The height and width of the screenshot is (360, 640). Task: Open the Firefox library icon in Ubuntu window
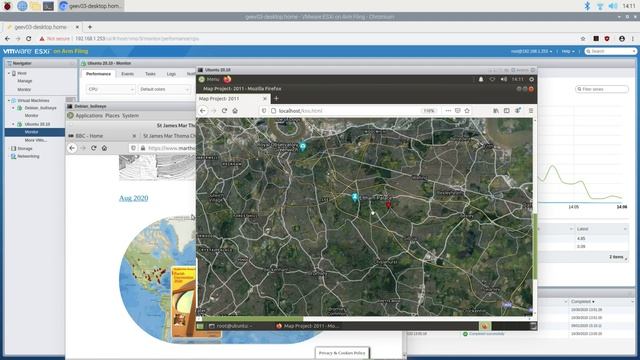[496, 111]
